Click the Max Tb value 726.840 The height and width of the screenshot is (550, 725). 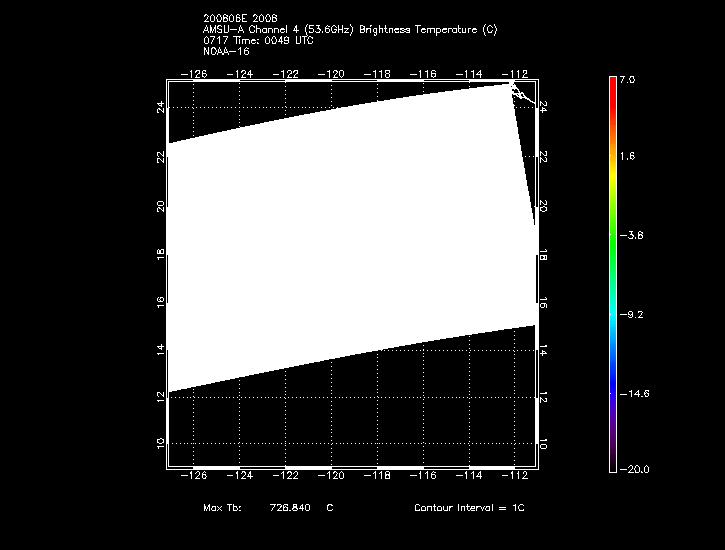click(290, 508)
